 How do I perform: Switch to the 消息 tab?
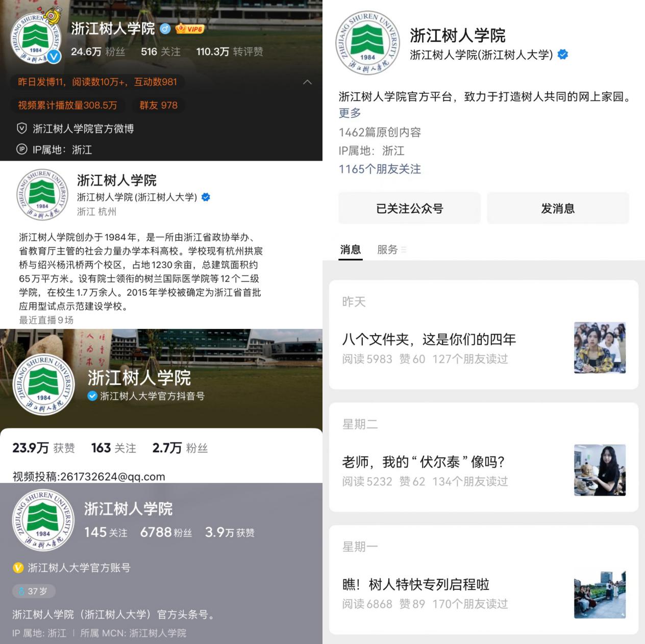pos(351,249)
